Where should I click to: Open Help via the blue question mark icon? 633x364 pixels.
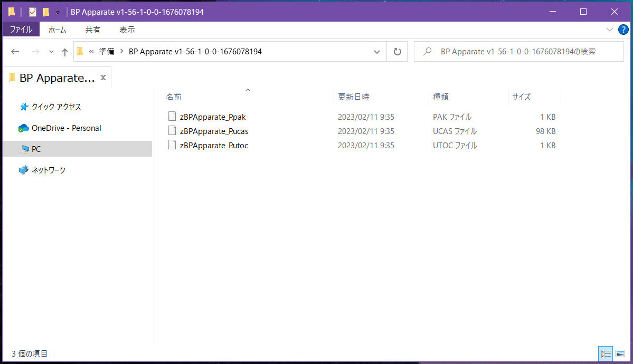click(x=623, y=30)
